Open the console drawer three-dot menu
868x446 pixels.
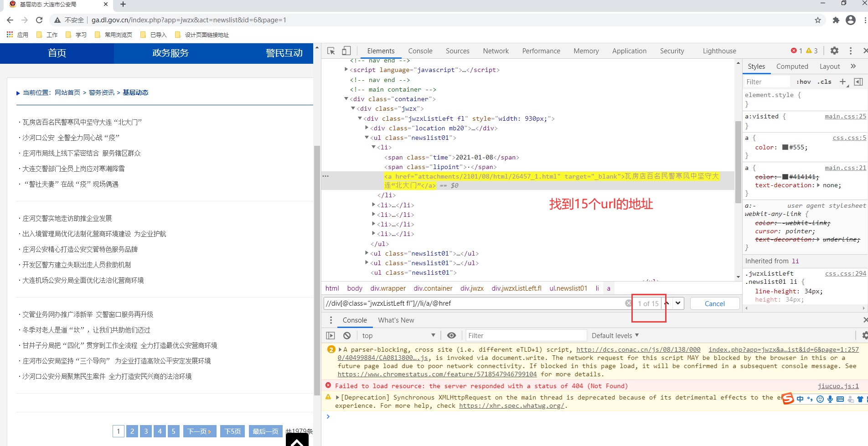(331, 320)
